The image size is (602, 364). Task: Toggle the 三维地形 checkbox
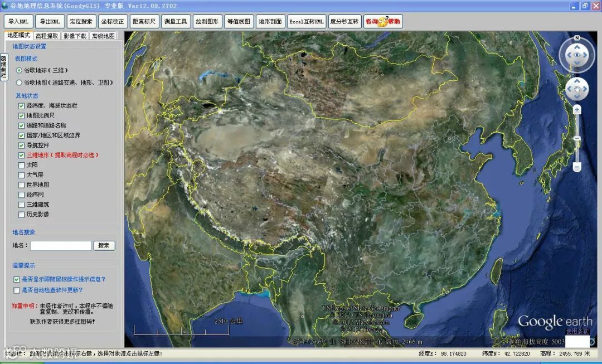[22, 155]
